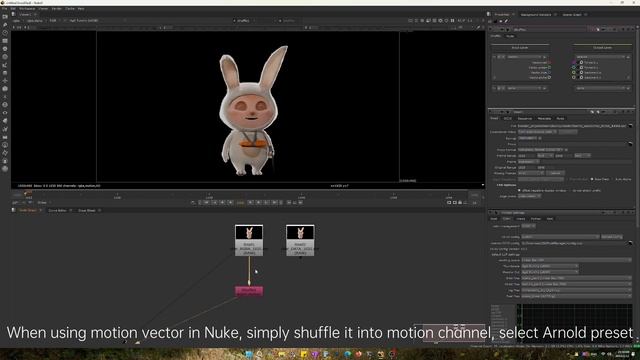
Task: Open the Windows Start menu
Action: click(249, 354)
